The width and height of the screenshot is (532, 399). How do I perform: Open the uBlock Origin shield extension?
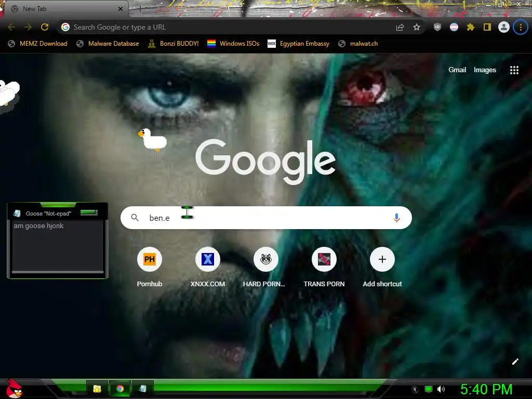coord(437,27)
